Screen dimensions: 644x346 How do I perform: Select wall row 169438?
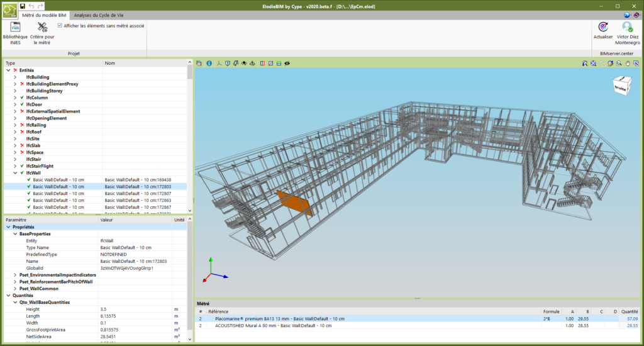(96, 180)
